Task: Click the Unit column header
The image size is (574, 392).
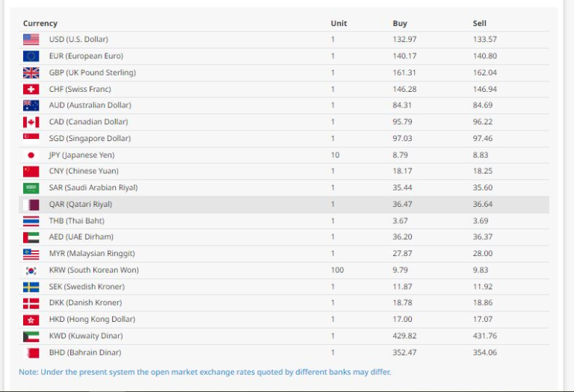Action: (x=339, y=24)
